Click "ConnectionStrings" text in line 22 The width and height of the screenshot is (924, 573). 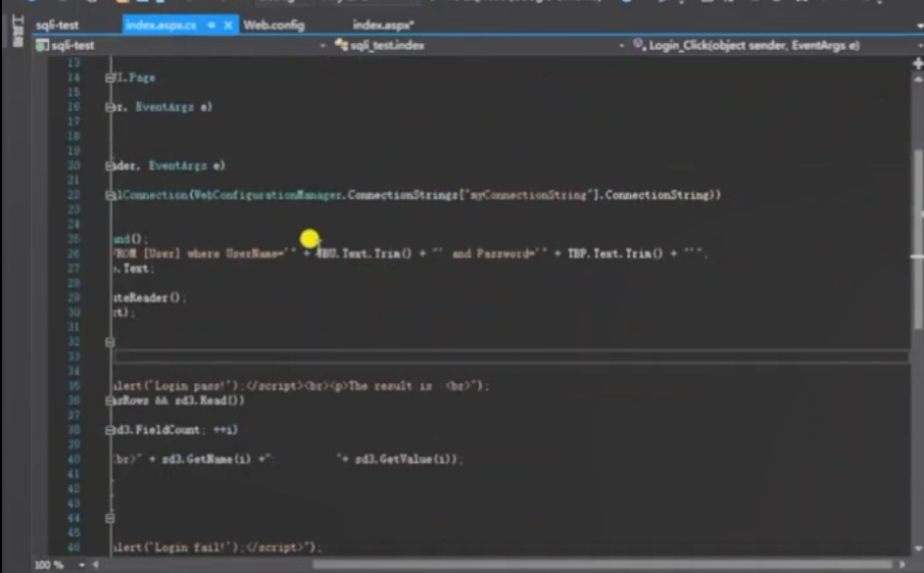[x=403, y=195]
